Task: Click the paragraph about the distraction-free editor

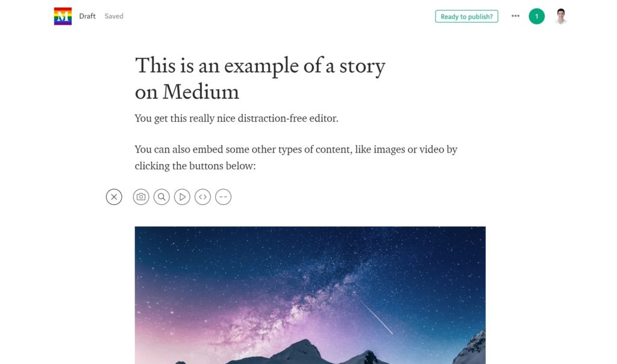Action: pos(236,118)
